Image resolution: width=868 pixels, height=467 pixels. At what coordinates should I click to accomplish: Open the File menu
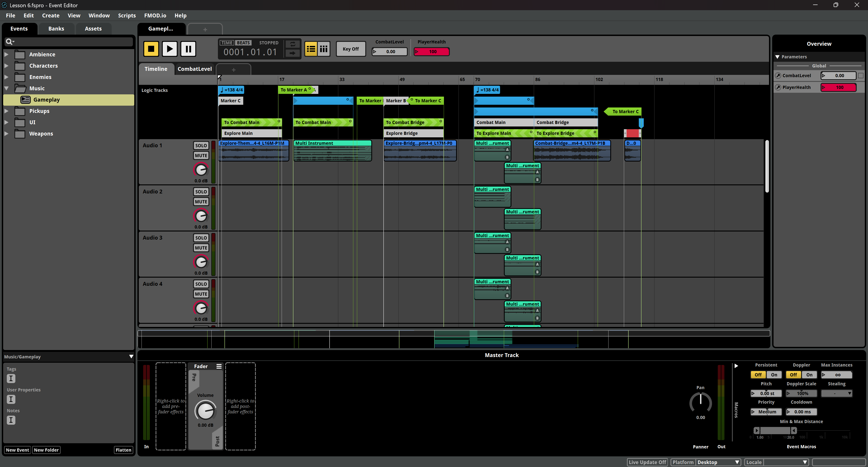click(x=10, y=16)
